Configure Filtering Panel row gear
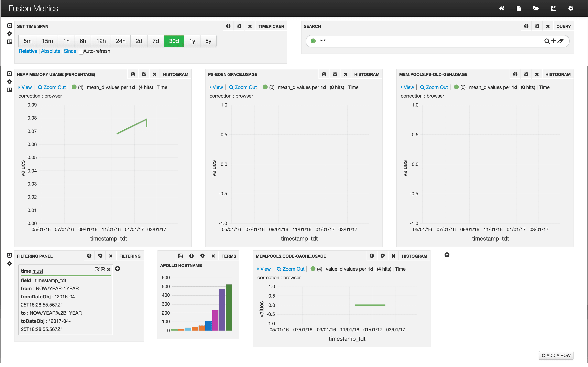588x367 pixels. 9,264
